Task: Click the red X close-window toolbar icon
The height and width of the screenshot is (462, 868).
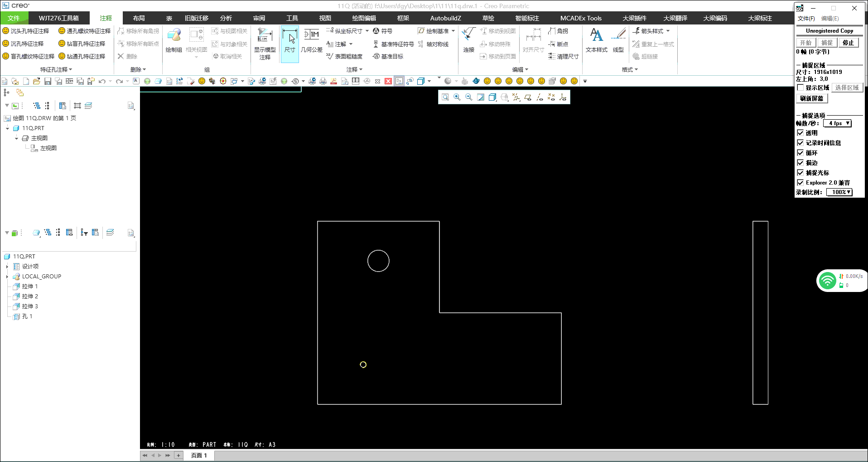Action: point(388,81)
